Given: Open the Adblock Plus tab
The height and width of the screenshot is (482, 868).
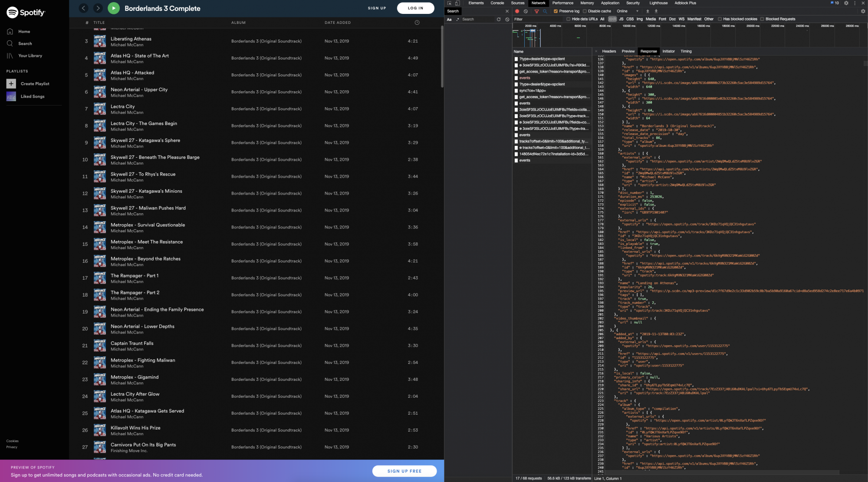Looking at the screenshot, I should tap(685, 3).
